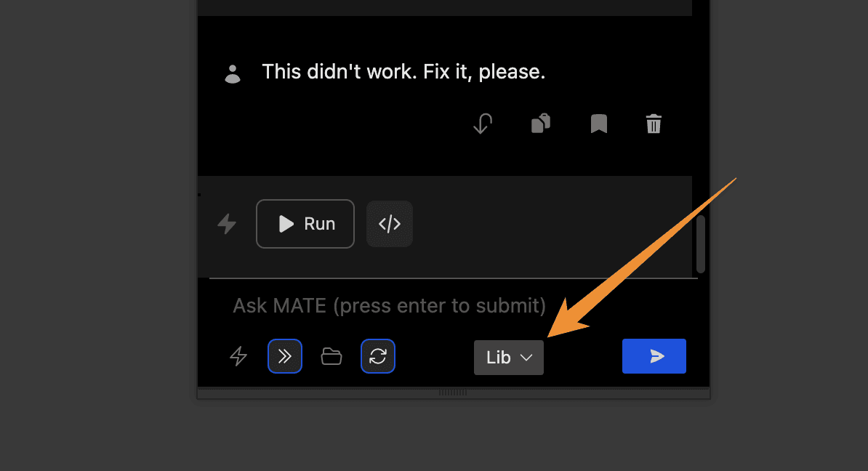This screenshot has height=471, width=868.
Task: Click the Run button
Action: pos(305,224)
